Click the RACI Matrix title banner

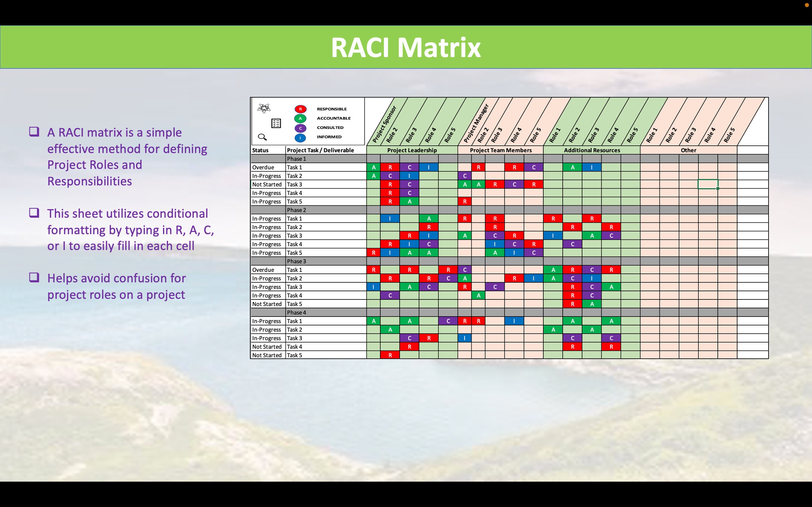(406, 47)
